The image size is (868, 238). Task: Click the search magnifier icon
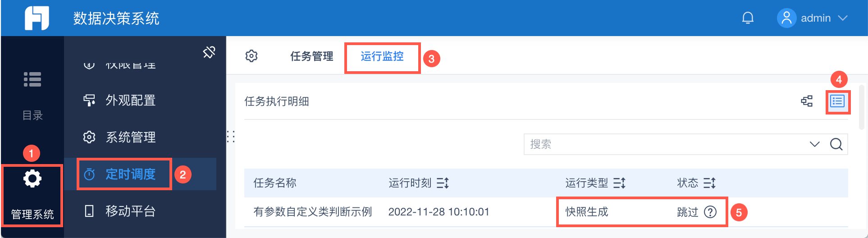pyautogui.click(x=836, y=144)
